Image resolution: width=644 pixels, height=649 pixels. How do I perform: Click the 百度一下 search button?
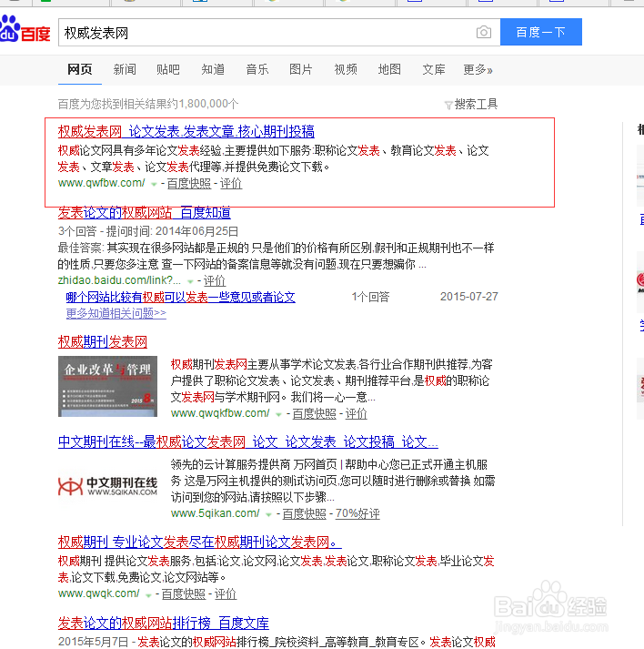540,32
